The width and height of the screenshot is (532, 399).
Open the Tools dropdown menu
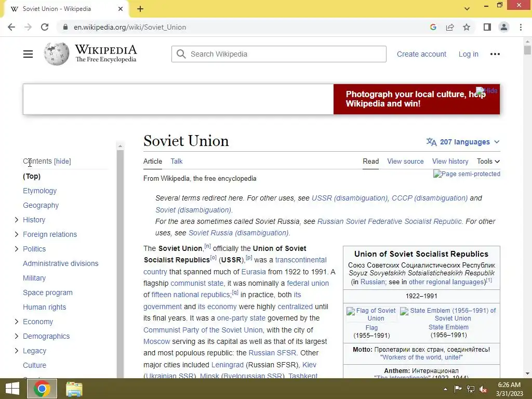tap(488, 161)
